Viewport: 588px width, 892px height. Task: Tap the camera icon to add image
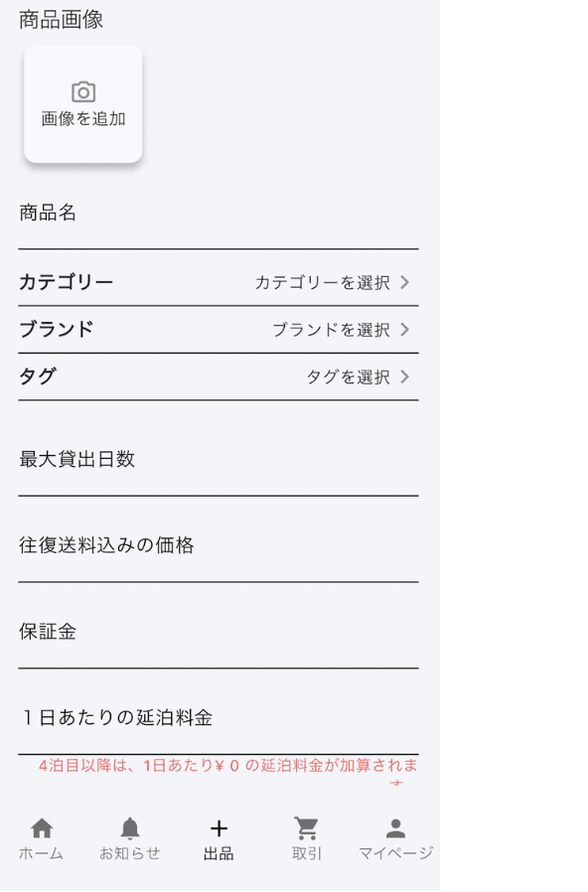coord(83,91)
